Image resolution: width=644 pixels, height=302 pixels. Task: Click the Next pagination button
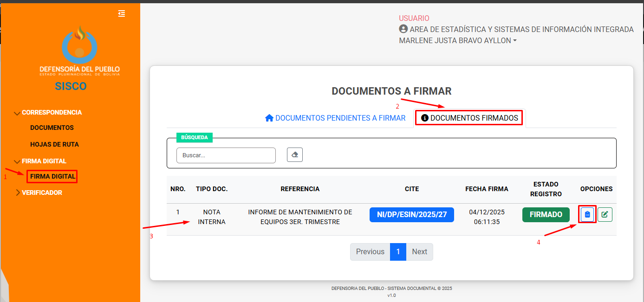pyautogui.click(x=419, y=252)
